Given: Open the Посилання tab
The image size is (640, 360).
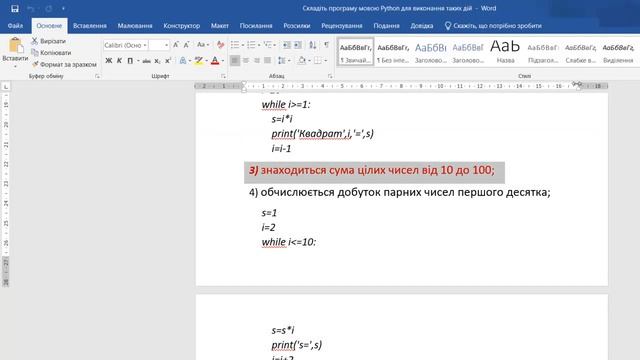Looking at the screenshot, I should pos(256,26).
